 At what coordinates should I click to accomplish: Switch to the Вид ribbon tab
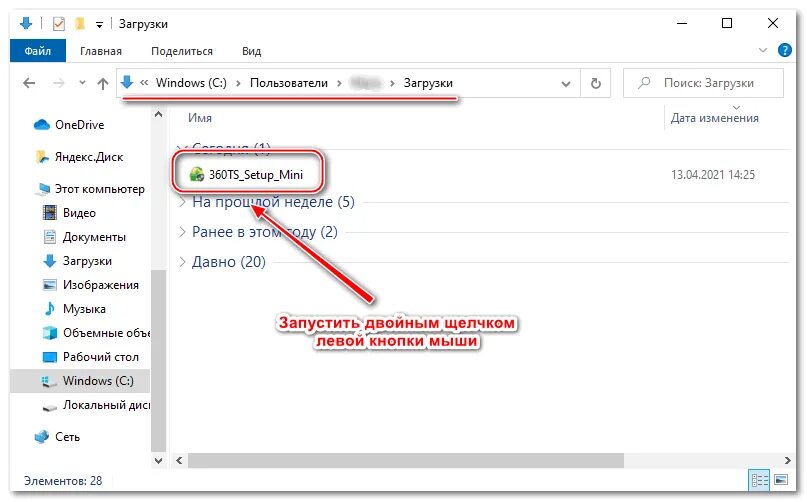coord(252,51)
